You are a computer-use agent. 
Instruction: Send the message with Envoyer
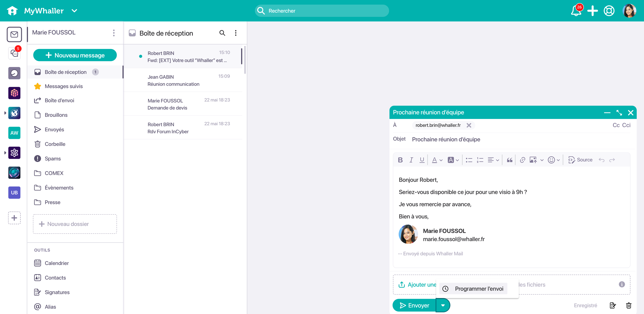coord(415,305)
